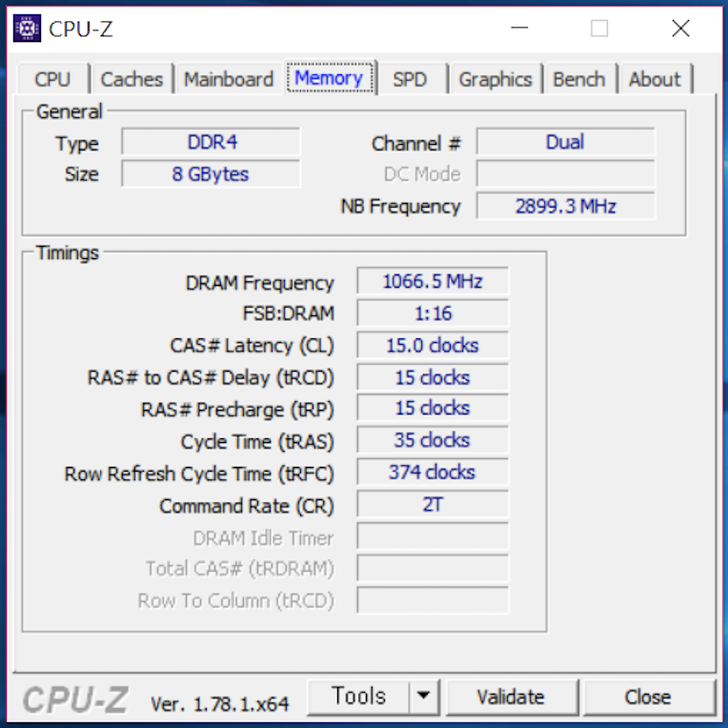Select the Mainboard tab
The width and height of the screenshot is (728, 728).
(229, 79)
